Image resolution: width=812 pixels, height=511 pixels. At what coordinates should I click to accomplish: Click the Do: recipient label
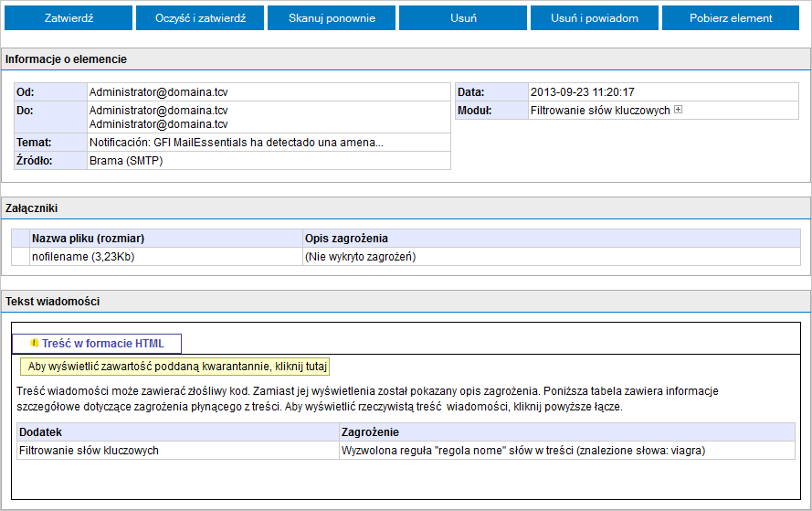tap(25, 111)
